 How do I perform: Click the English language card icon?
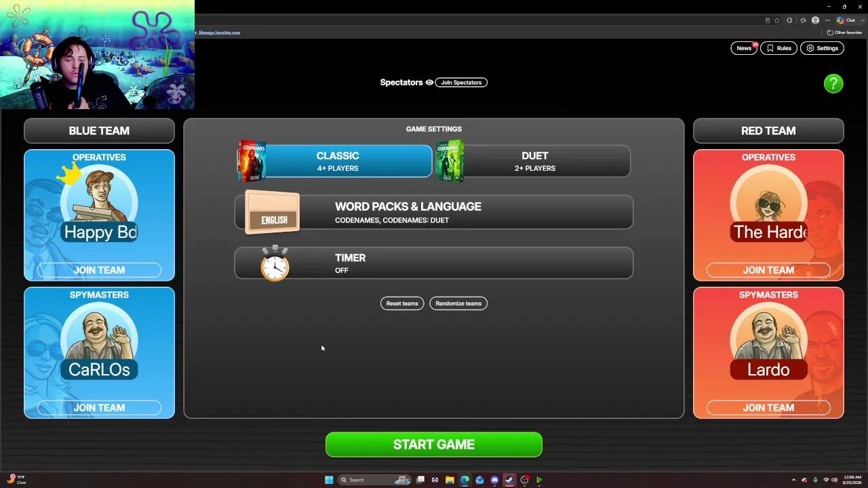(x=273, y=213)
